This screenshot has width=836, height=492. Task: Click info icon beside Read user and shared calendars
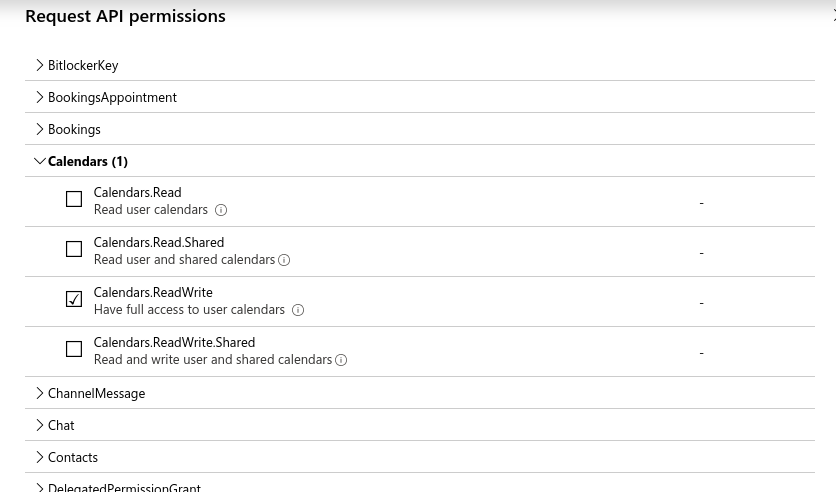(x=284, y=260)
